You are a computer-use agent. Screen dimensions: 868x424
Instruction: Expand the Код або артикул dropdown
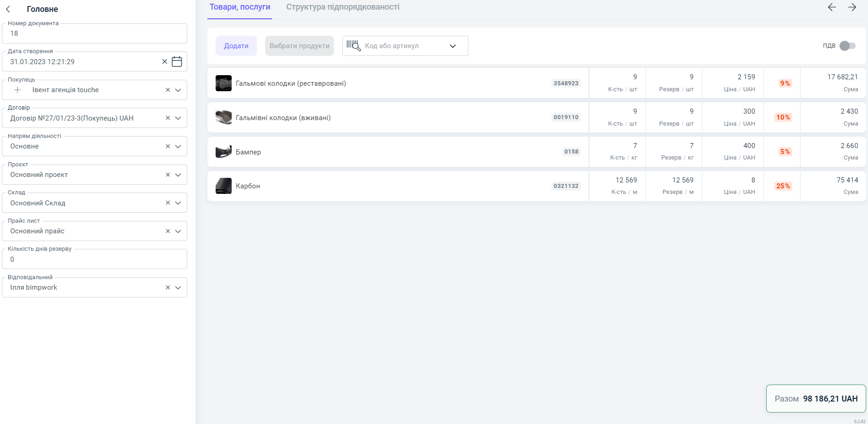pos(452,46)
